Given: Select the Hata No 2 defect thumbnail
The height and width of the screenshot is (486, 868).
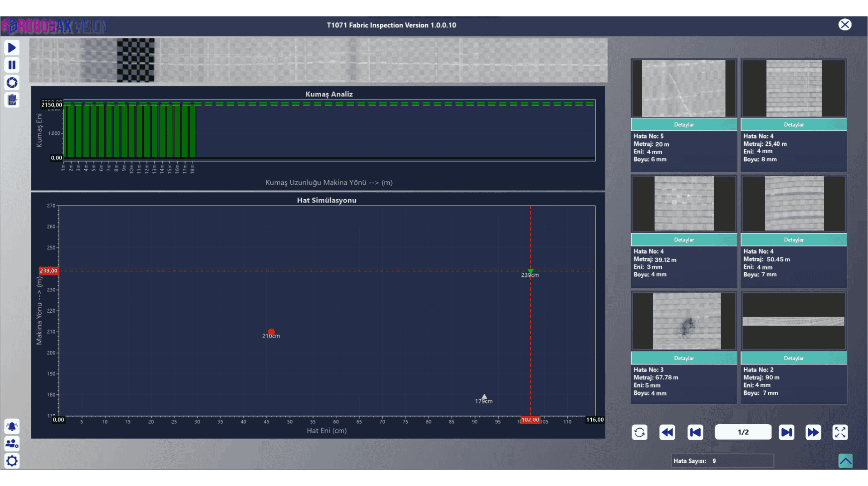Looking at the screenshot, I should tap(794, 321).
